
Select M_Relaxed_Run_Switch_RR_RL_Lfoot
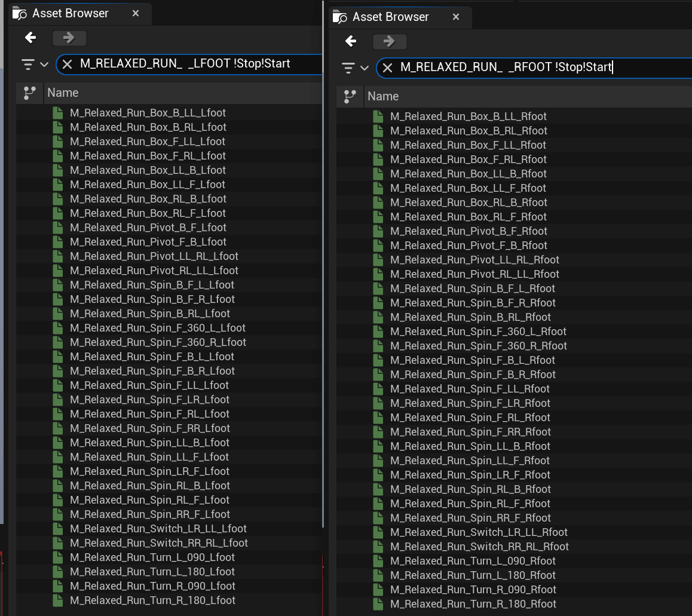coord(159,543)
